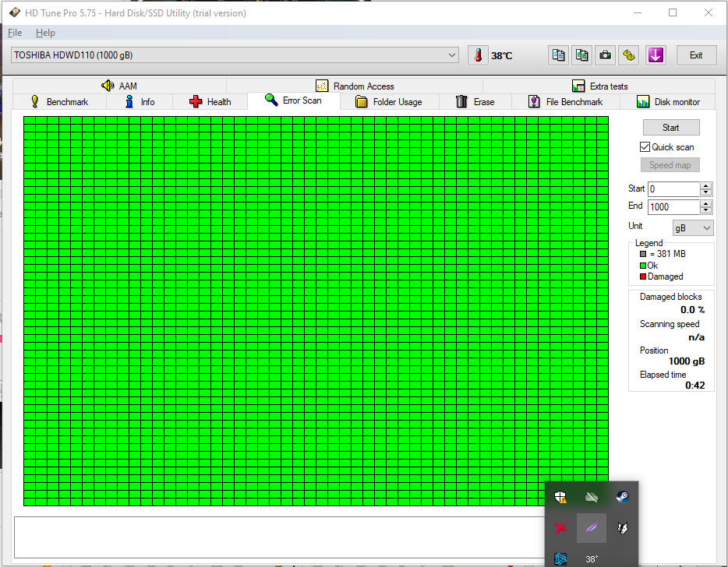Click the End position input field
This screenshot has width=728, height=567.
(x=673, y=207)
